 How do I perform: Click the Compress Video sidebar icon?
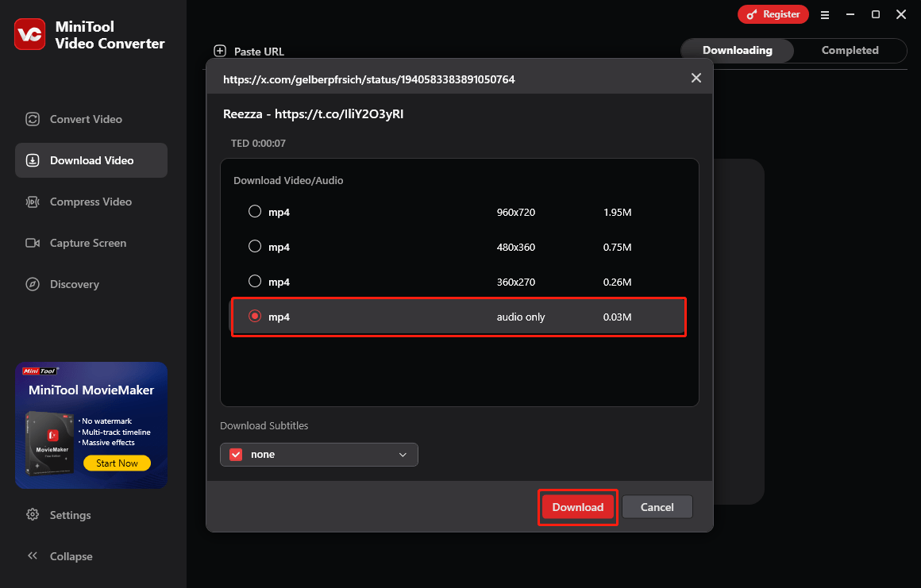pos(33,202)
